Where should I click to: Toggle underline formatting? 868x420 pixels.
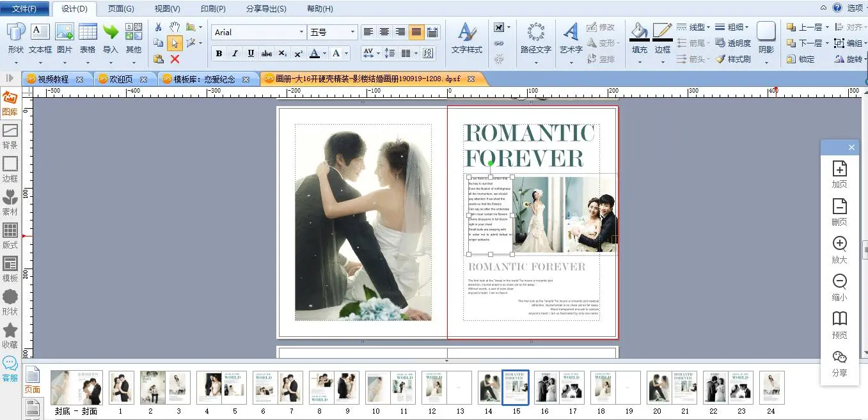click(251, 54)
